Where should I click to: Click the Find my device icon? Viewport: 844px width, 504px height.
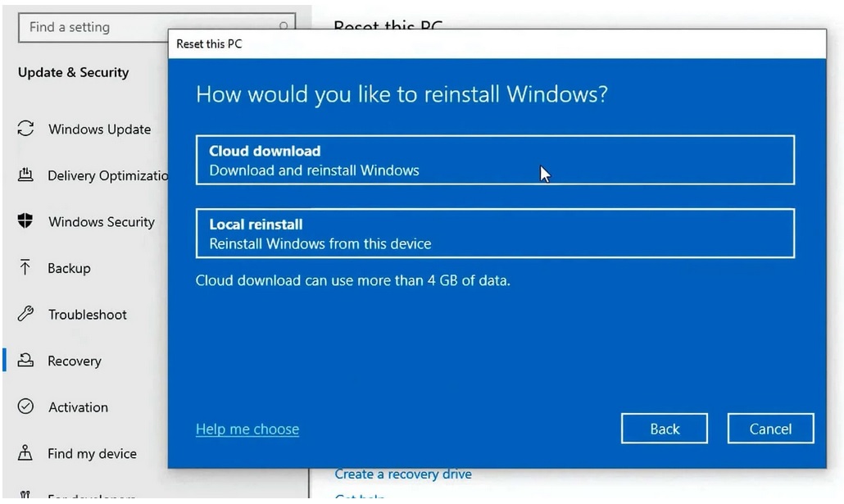[25, 452]
